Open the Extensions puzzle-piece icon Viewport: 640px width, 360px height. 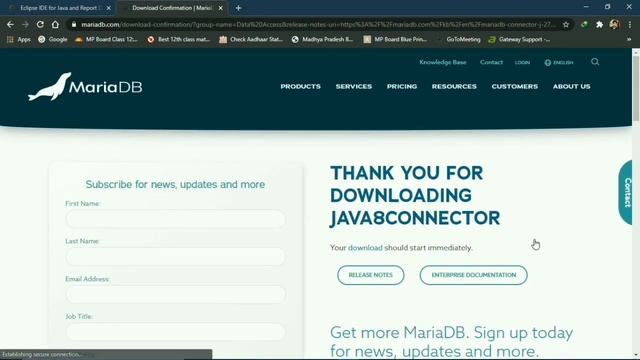tap(599, 24)
